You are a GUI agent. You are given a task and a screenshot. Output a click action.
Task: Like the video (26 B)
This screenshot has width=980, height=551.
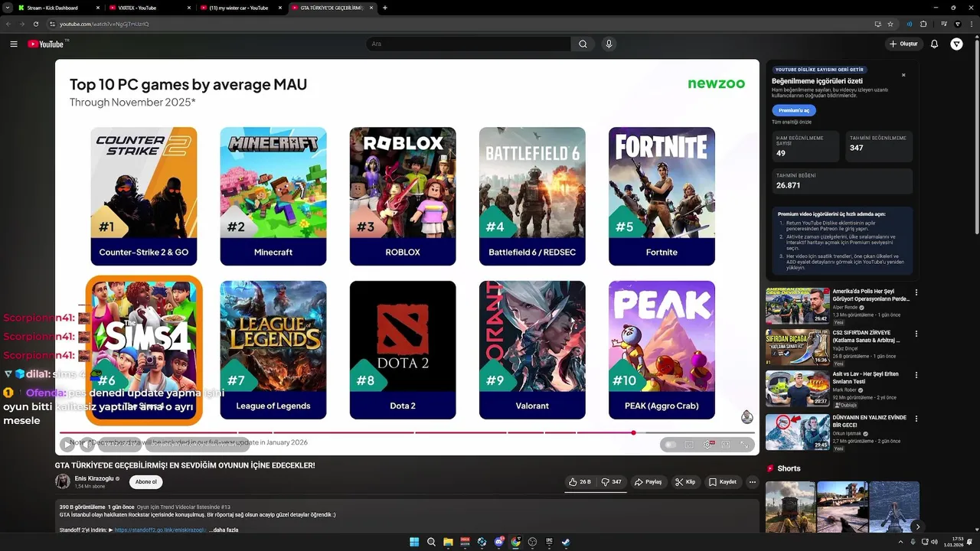pyautogui.click(x=580, y=482)
